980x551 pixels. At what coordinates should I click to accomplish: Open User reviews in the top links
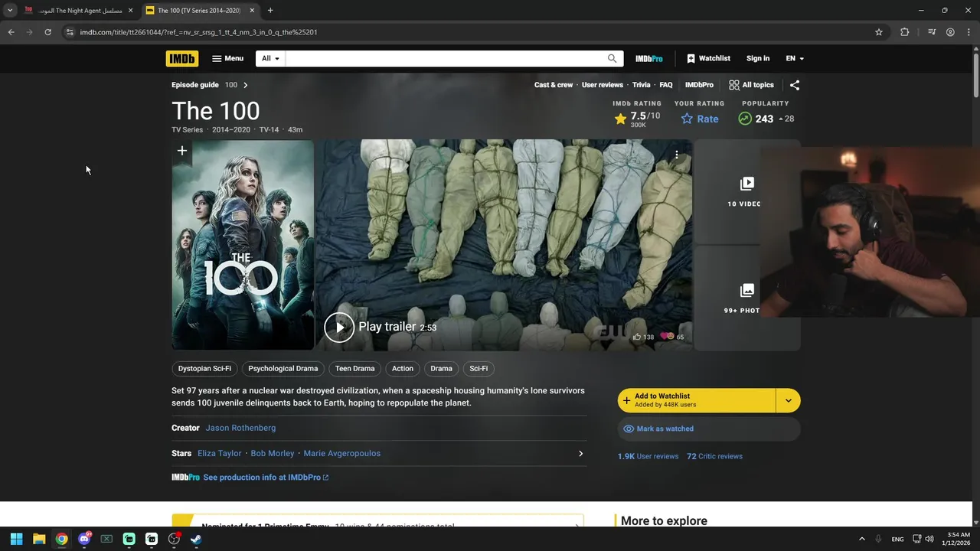603,85
